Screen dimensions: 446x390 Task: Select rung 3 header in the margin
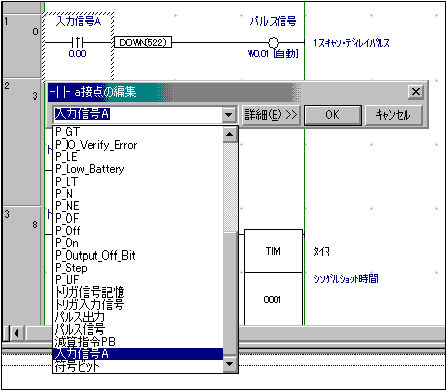pyautogui.click(x=22, y=265)
